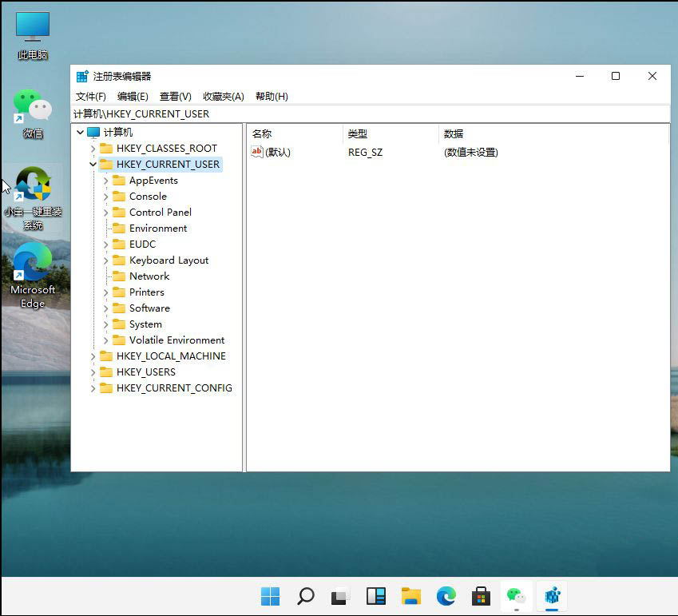678x616 pixels.
Task: Expand the Control Panel key
Action: (106, 212)
